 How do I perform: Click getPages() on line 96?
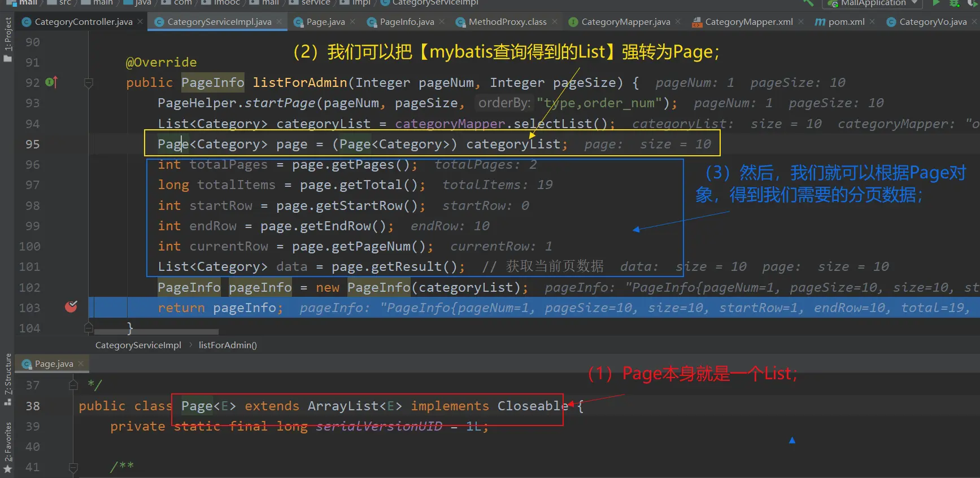(x=371, y=164)
